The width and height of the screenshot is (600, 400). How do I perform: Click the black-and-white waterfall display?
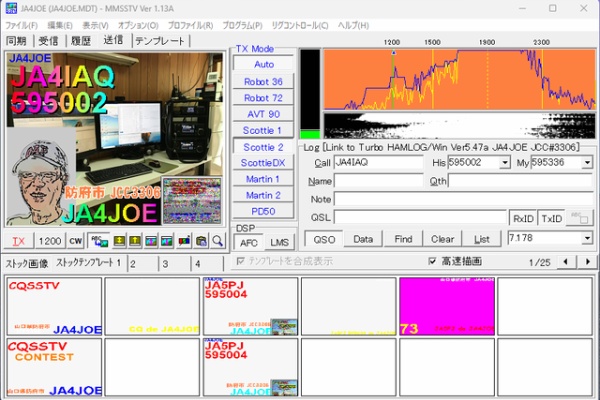coord(460,126)
